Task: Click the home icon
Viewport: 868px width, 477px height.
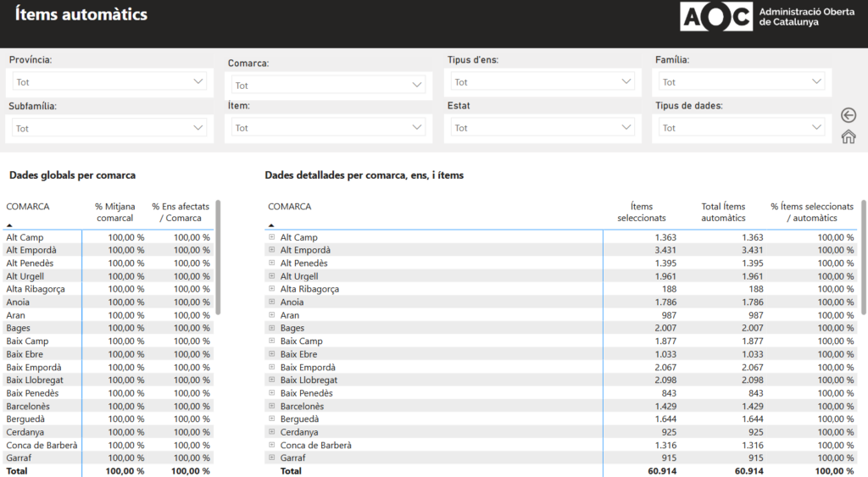Action: pyautogui.click(x=849, y=136)
